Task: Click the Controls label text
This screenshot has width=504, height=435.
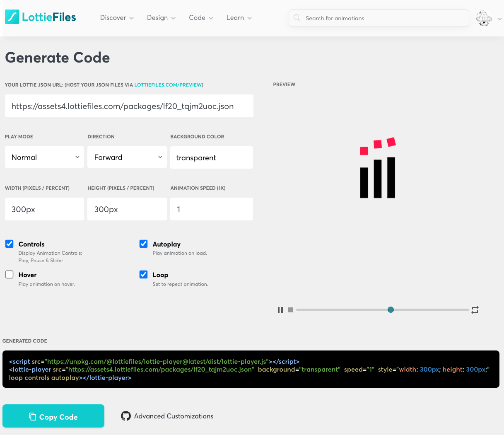Action: point(31,244)
